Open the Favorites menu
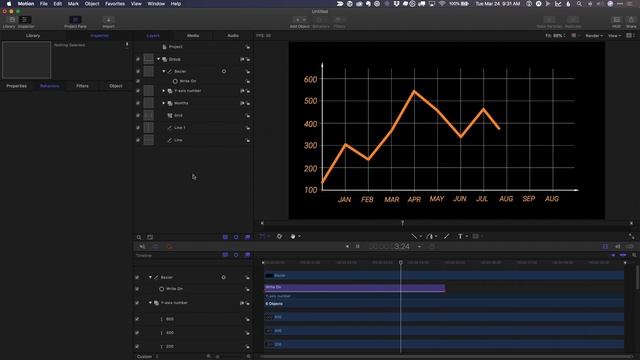 tap(115, 4)
